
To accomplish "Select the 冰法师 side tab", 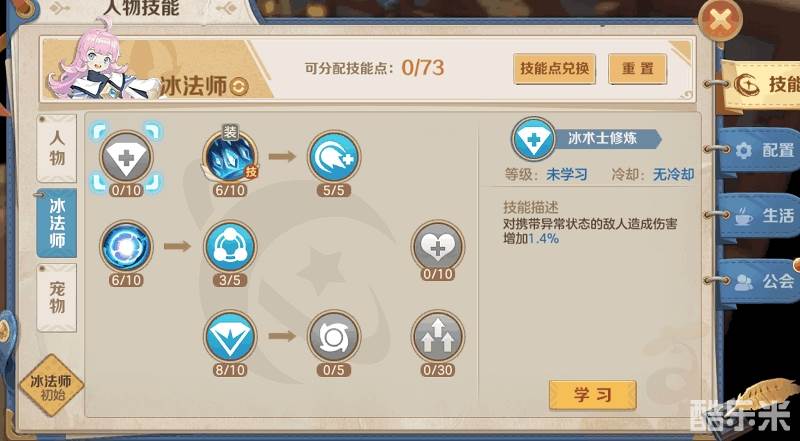I will point(57,223).
